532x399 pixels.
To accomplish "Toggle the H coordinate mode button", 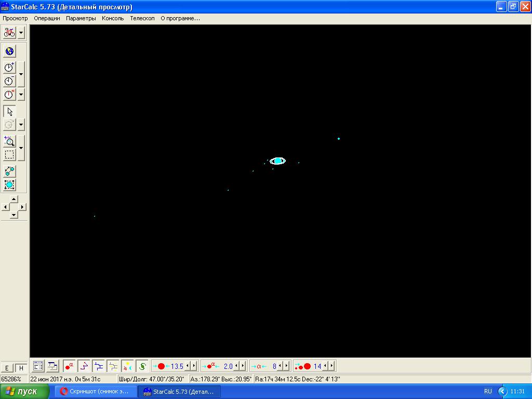I will (x=21, y=368).
